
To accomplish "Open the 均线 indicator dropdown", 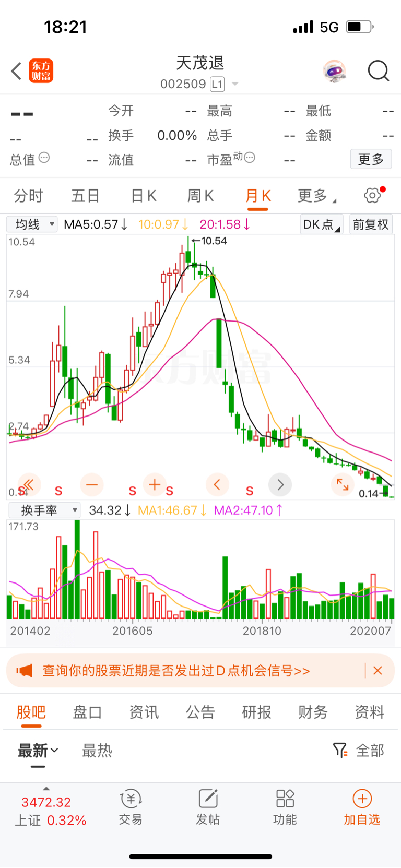I will point(32,224).
